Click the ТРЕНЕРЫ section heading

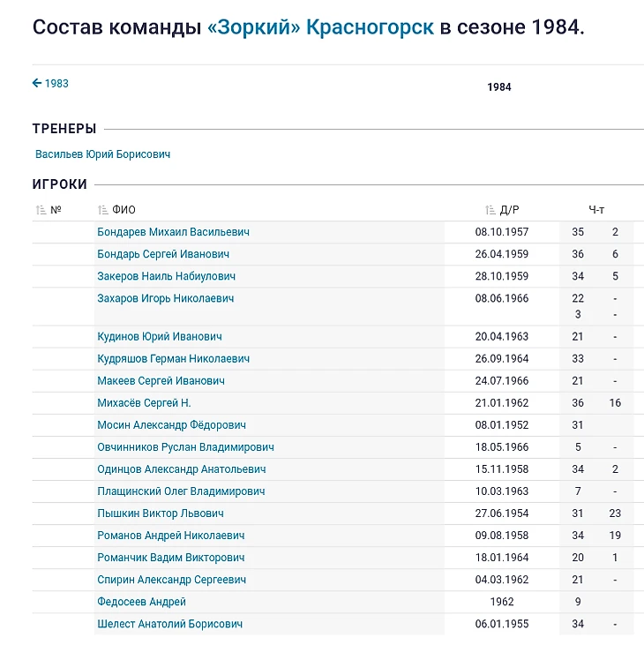(x=64, y=129)
